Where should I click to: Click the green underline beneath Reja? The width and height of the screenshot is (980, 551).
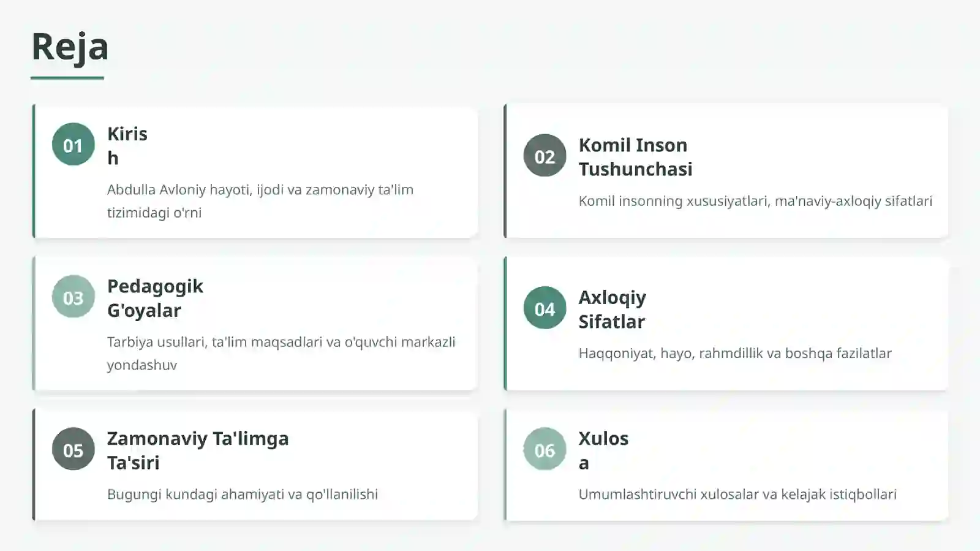point(67,78)
